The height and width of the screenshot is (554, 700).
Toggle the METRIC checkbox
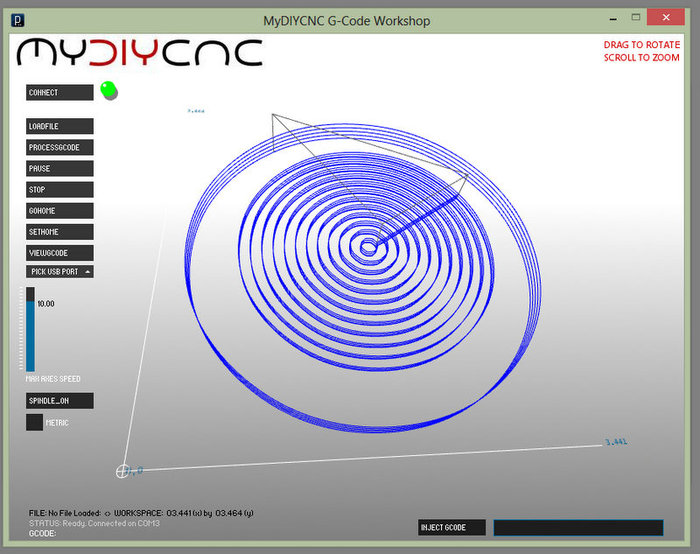click(34, 422)
